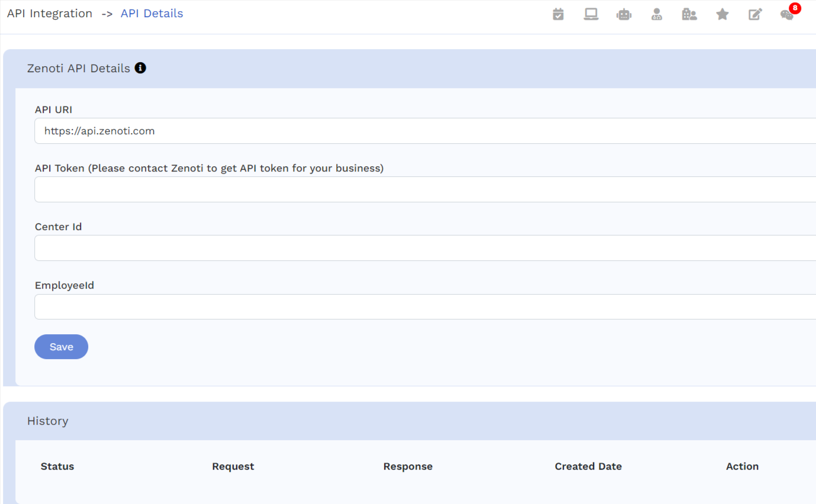The image size is (816, 504).
Task: Open the robot chatbot icon
Action: point(624,14)
